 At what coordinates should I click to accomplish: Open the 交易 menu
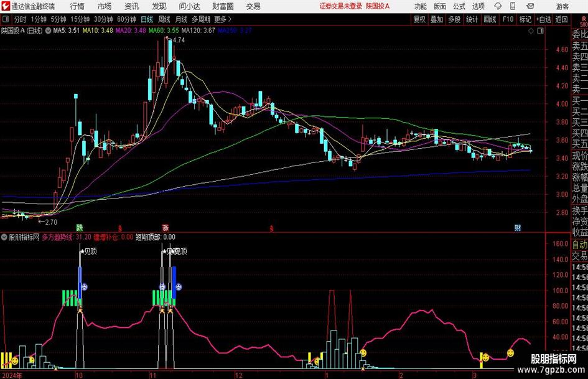pos(253,6)
